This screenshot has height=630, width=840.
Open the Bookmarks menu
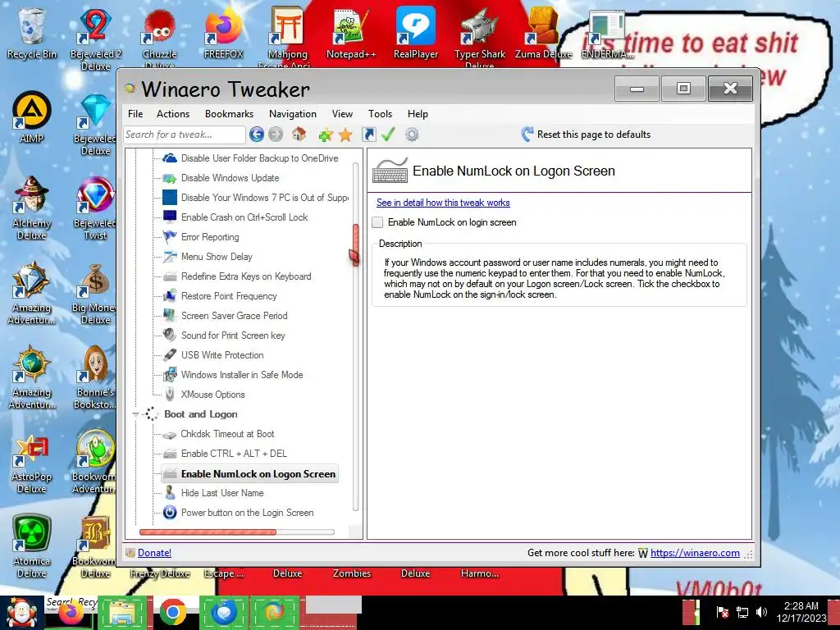(x=230, y=113)
